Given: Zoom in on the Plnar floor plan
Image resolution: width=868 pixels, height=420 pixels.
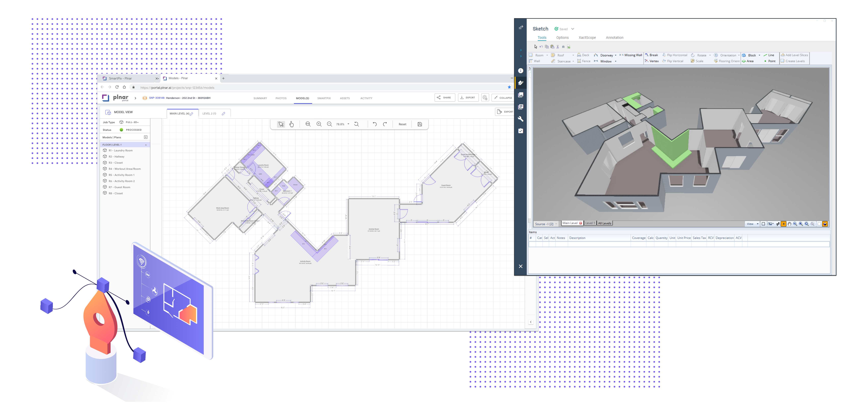Looking at the screenshot, I should tap(319, 124).
